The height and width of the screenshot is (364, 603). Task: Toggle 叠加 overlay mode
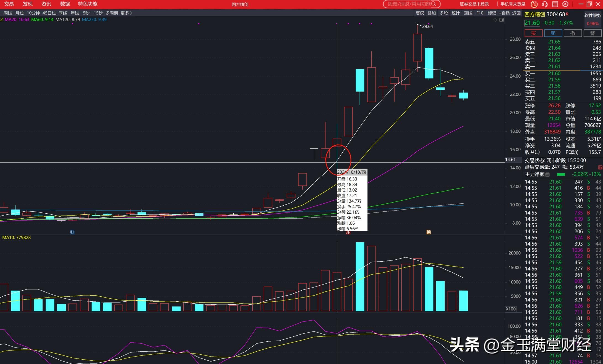click(432, 13)
